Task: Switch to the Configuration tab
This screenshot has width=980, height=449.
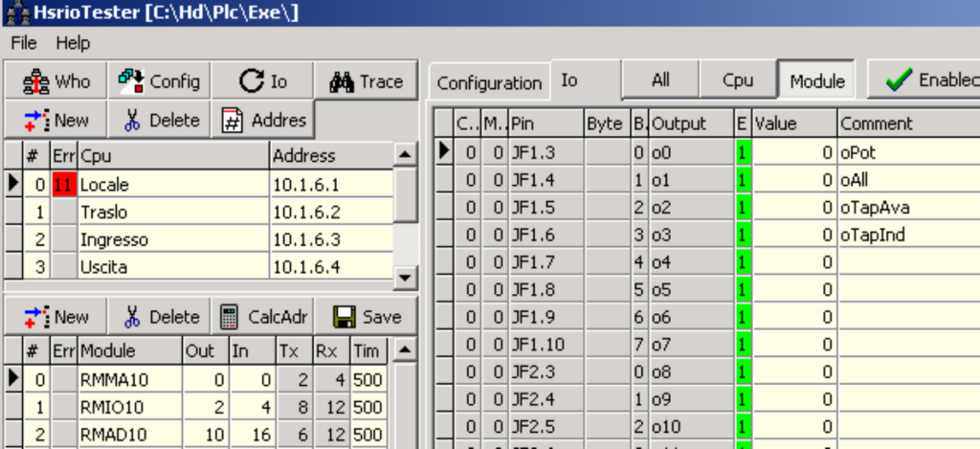Action: coord(489,83)
